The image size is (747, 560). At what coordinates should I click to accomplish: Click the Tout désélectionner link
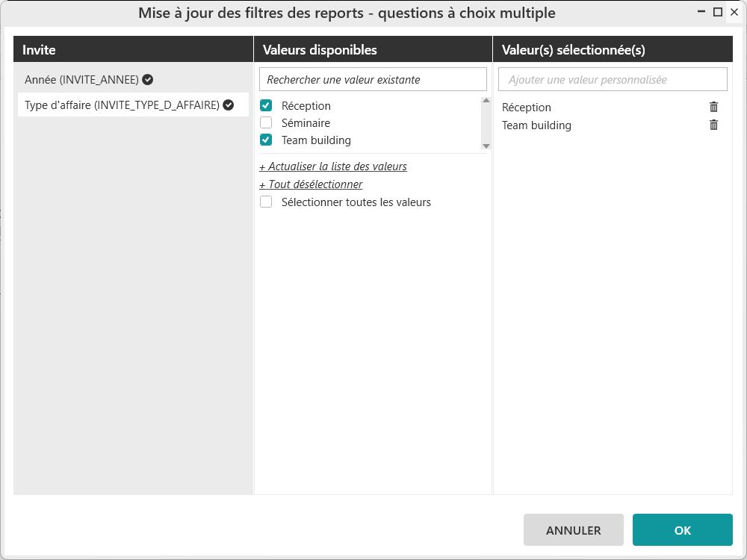click(x=311, y=184)
